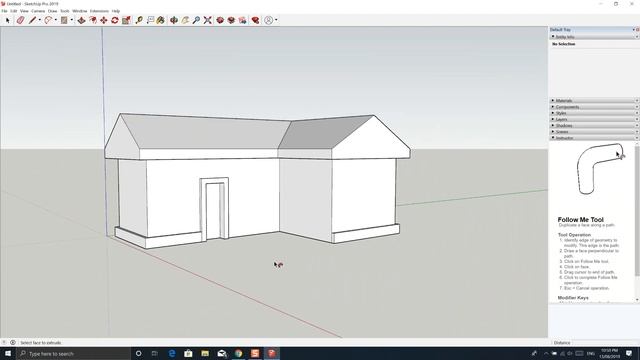Open the Help menu

116,11
